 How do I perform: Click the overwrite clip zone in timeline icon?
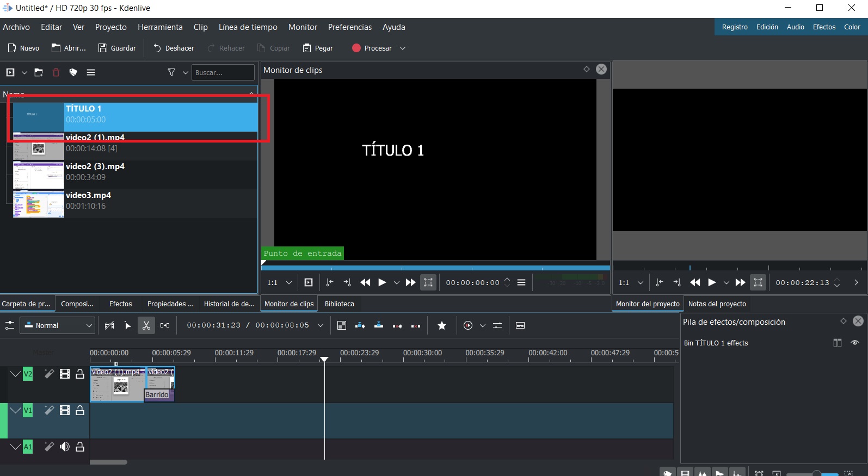[379, 325]
